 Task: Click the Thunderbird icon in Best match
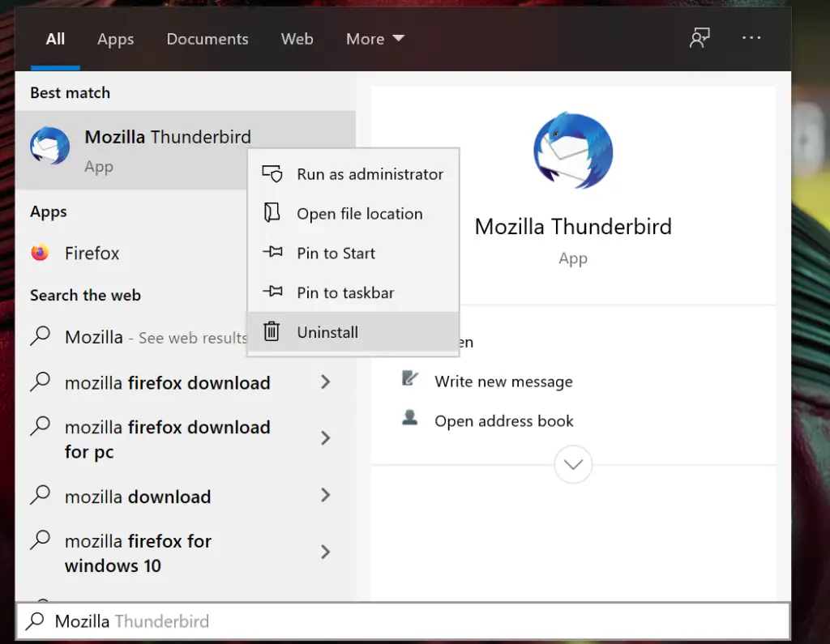pos(49,146)
